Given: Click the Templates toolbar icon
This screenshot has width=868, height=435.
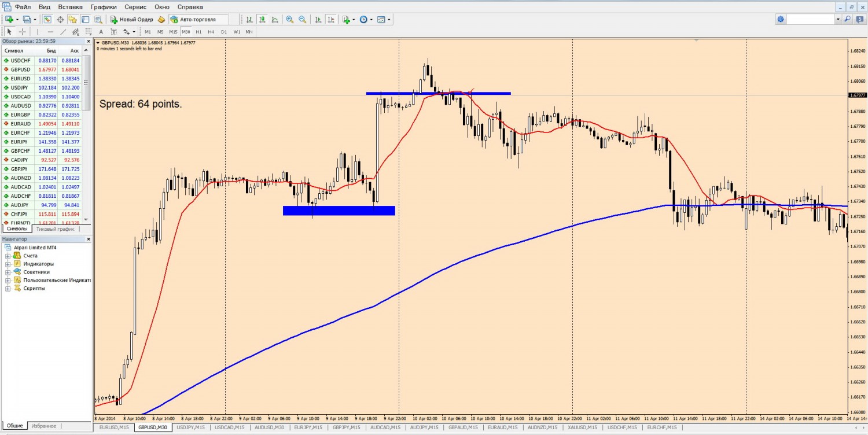Looking at the screenshot, I should (381, 19).
